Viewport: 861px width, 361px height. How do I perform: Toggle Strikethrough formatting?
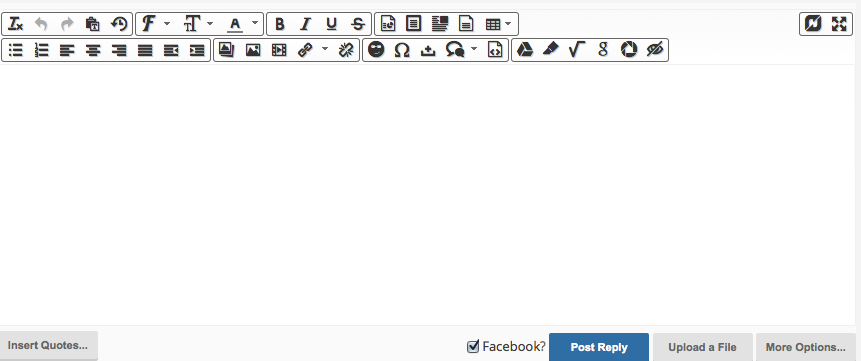359,24
